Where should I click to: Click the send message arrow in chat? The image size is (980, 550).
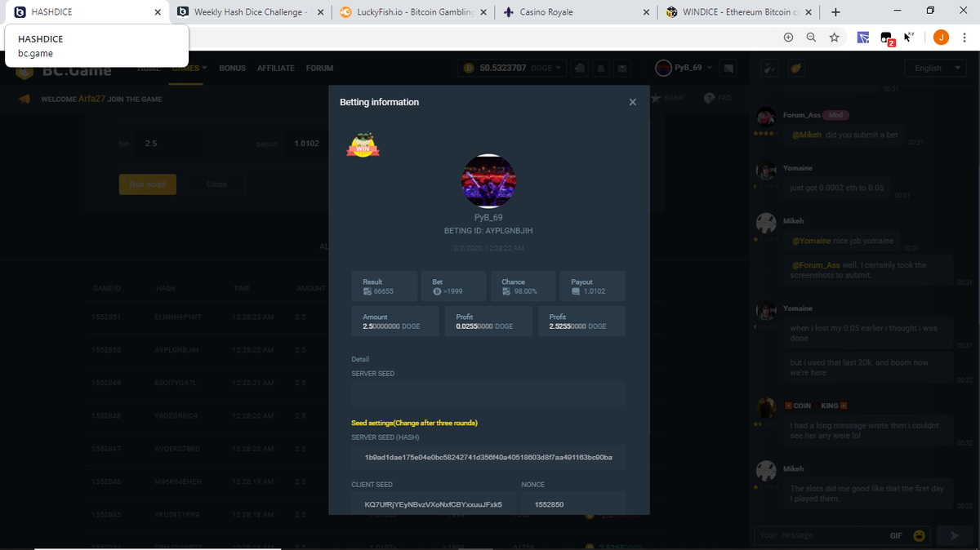pyautogui.click(x=951, y=535)
